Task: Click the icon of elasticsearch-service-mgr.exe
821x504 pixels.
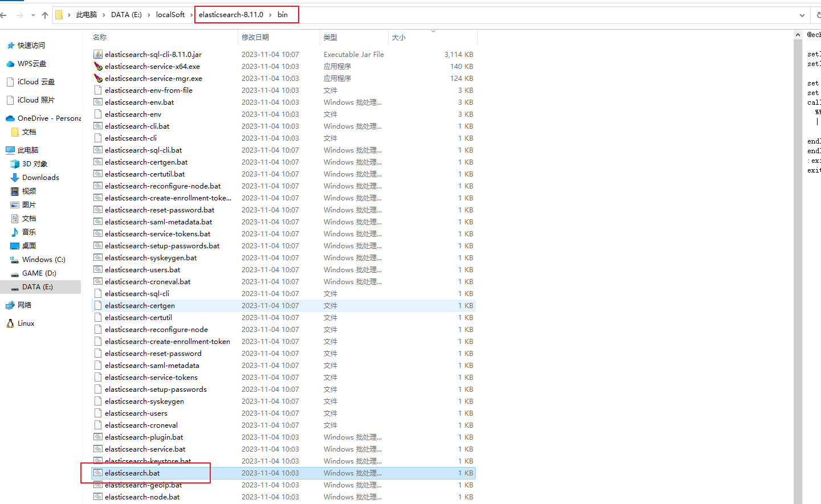Action: pyautogui.click(x=98, y=78)
